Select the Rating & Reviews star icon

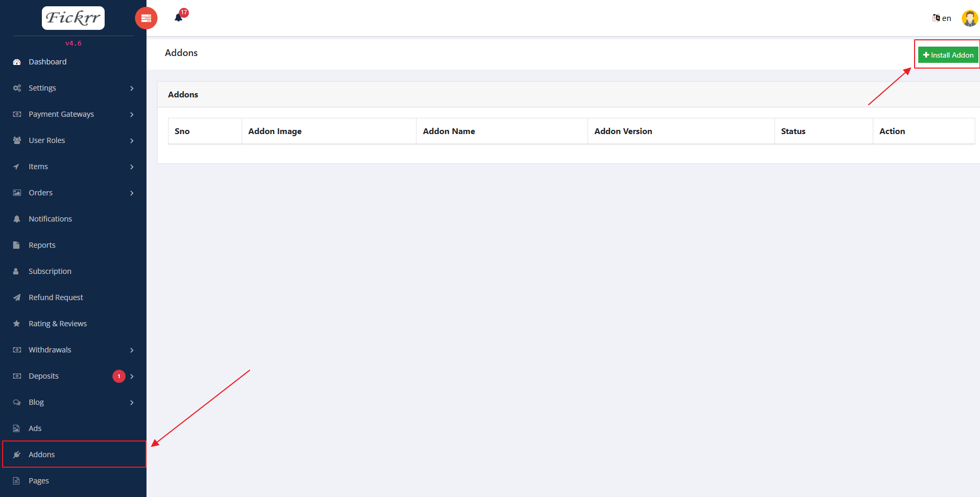pyautogui.click(x=16, y=323)
